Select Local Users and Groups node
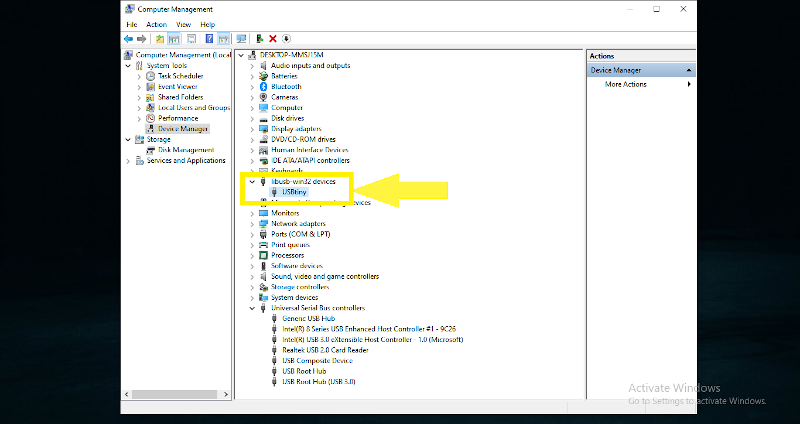Image resolution: width=800 pixels, height=424 pixels. click(x=194, y=108)
